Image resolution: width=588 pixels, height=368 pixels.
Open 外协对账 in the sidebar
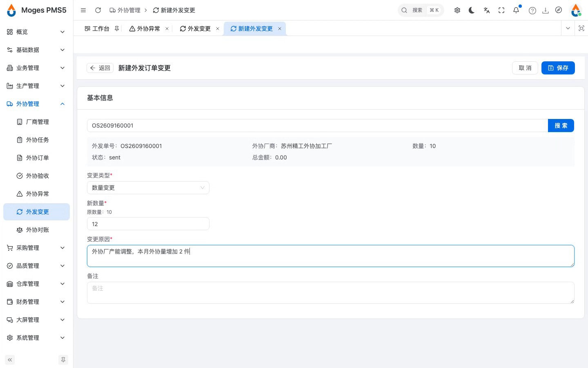[x=36, y=230]
